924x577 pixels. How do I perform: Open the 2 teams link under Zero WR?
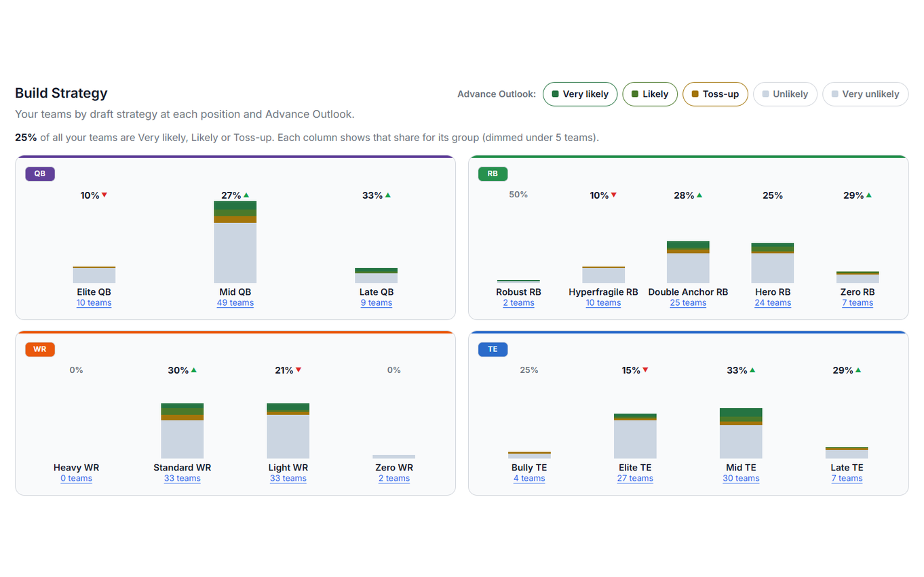tap(394, 479)
